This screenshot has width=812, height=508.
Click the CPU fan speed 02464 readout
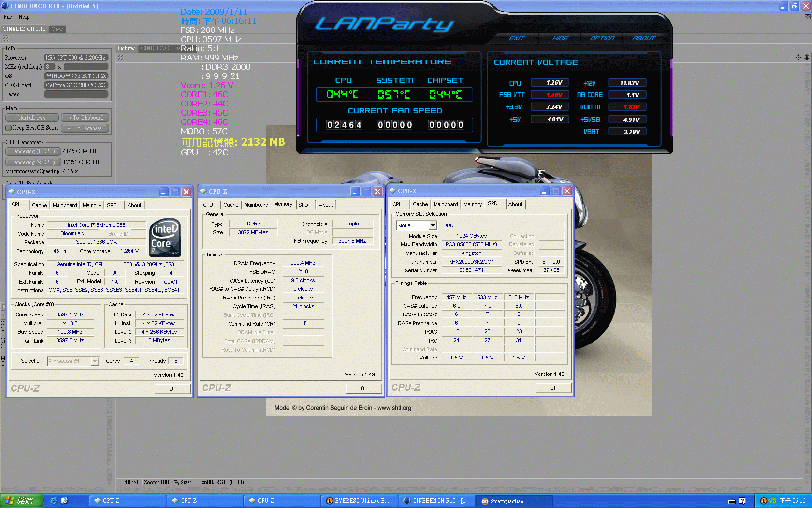click(x=344, y=125)
